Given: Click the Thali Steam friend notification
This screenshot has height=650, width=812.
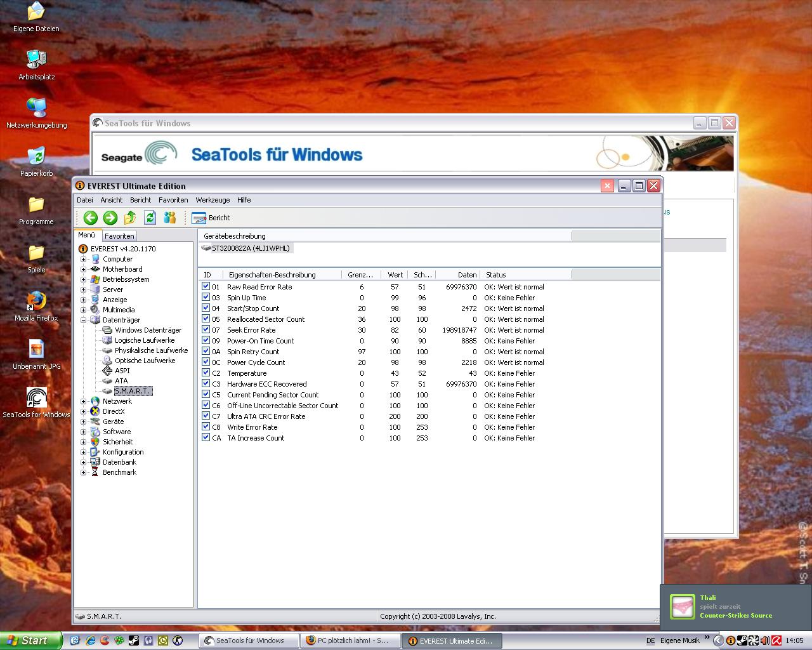Looking at the screenshot, I should 735,607.
